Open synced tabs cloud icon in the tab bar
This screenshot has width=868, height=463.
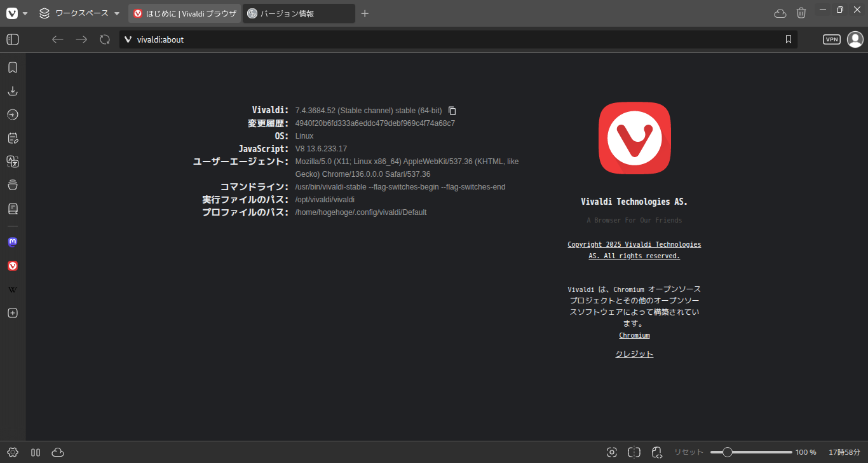[780, 13]
